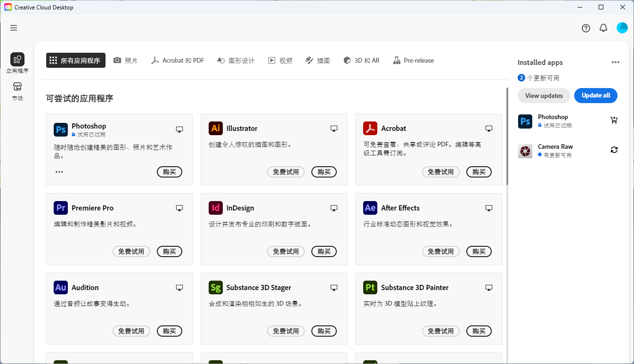
Task: Select the 所有应用程序 tab
Action: point(76,60)
